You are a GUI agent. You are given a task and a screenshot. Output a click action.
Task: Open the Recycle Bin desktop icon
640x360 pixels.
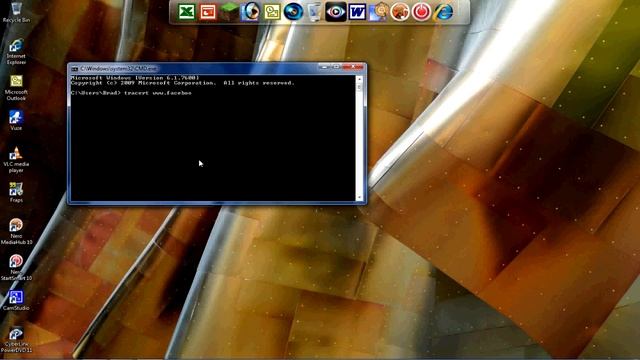point(16,12)
